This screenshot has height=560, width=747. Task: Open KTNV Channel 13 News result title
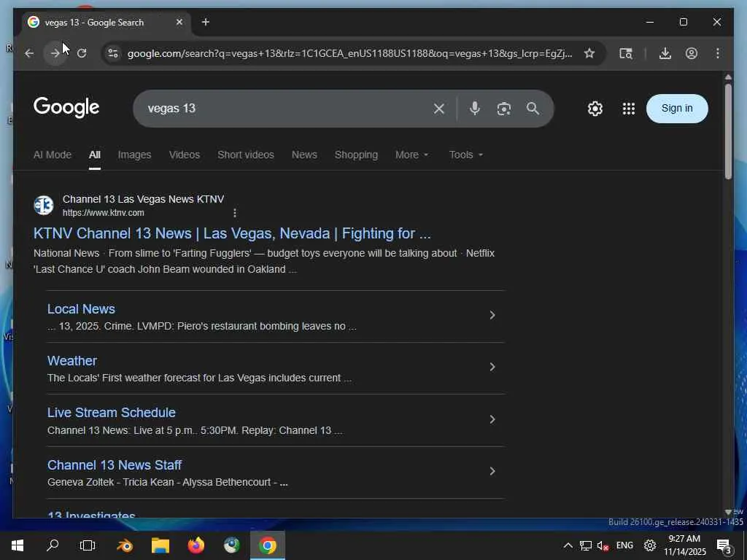click(x=232, y=233)
